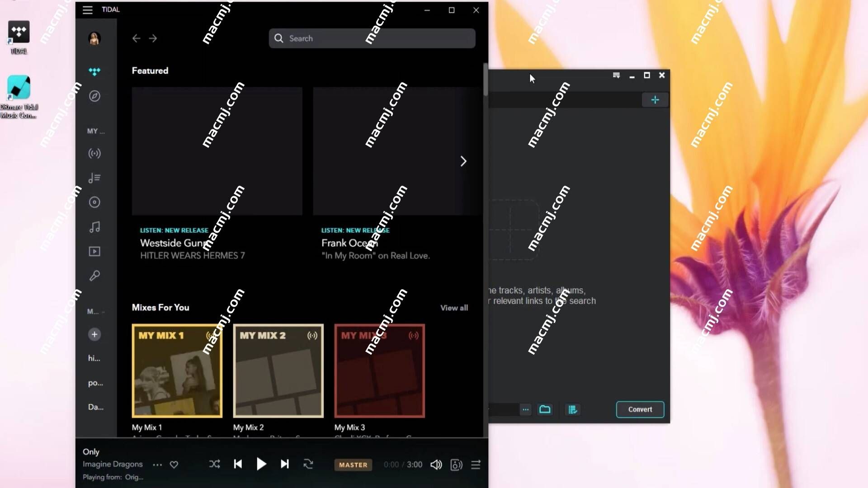
Task: Open the DRmare converter menu icon
Action: coord(616,75)
